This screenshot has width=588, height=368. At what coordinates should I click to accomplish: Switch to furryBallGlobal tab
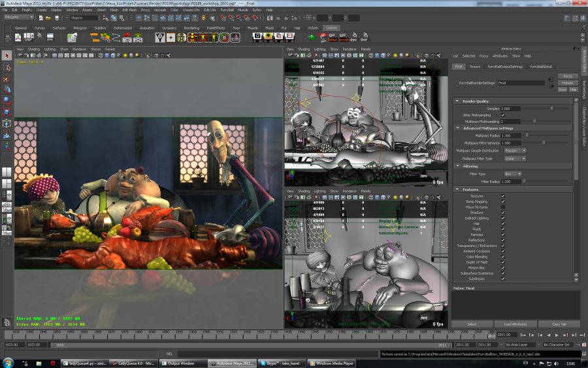pyautogui.click(x=541, y=67)
